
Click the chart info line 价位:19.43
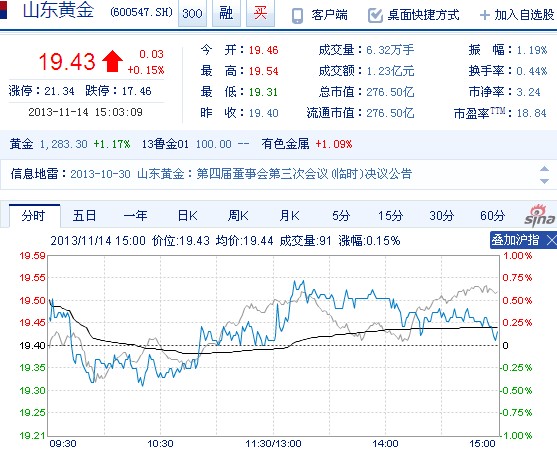point(181,241)
